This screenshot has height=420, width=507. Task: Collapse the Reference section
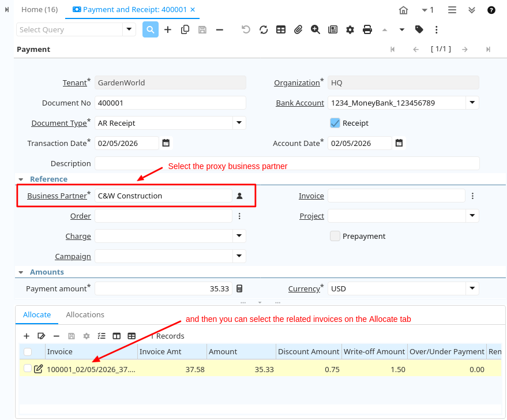pyautogui.click(x=21, y=179)
